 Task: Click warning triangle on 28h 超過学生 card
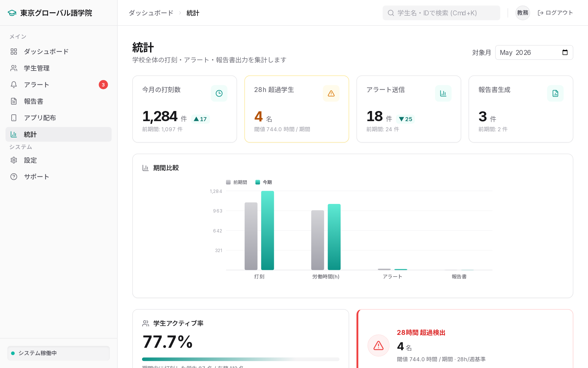(331, 93)
